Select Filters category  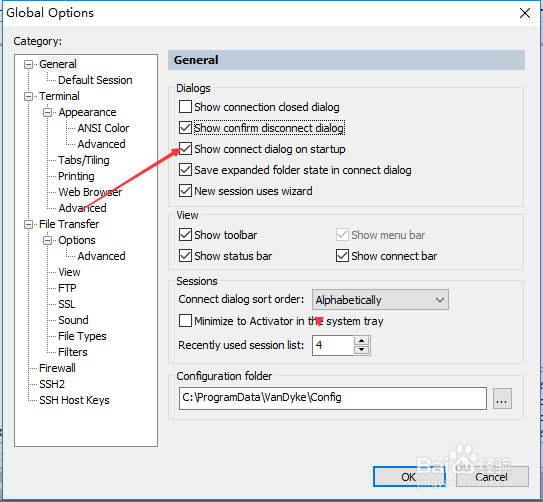[73, 352]
